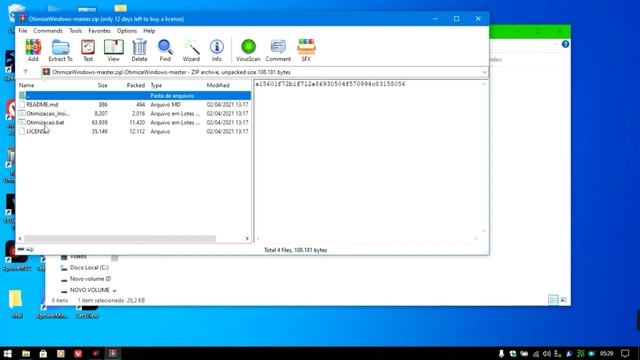The height and width of the screenshot is (360, 640).
Task: Click the microphone tray icon
Action: [501, 353]
